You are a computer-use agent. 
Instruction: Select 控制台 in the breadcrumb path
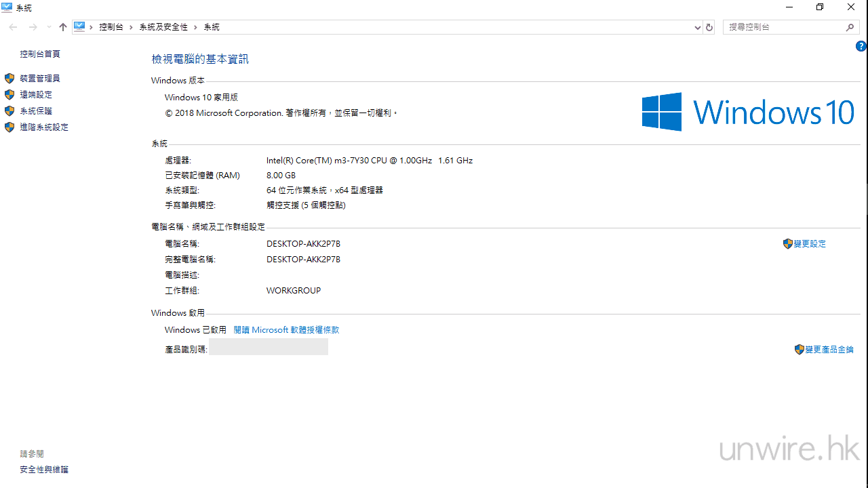click(x=111, y=27)
